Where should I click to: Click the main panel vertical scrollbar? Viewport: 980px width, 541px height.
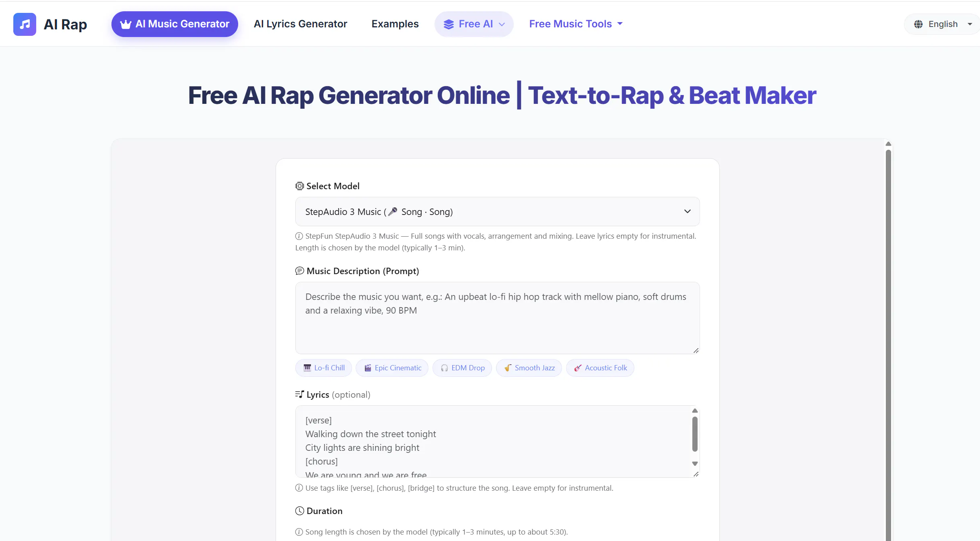click(888, 345)
